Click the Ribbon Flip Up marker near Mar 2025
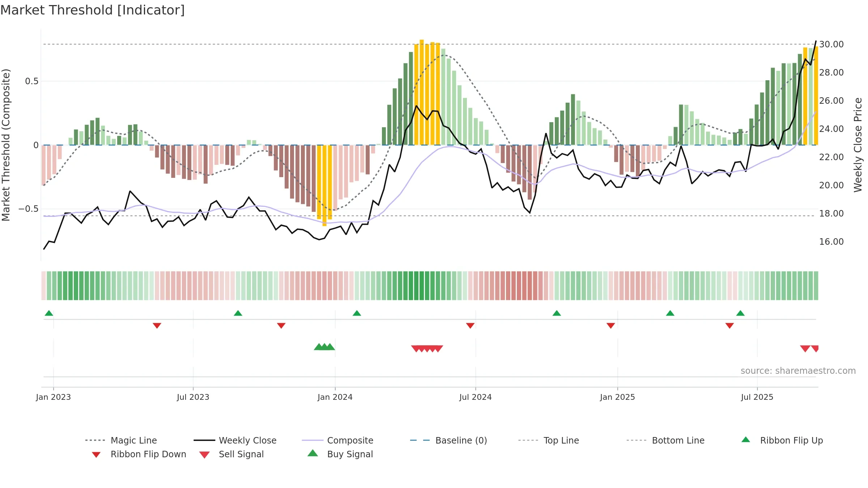The height and width of the screenshot is (488, 868). [670, 313]
